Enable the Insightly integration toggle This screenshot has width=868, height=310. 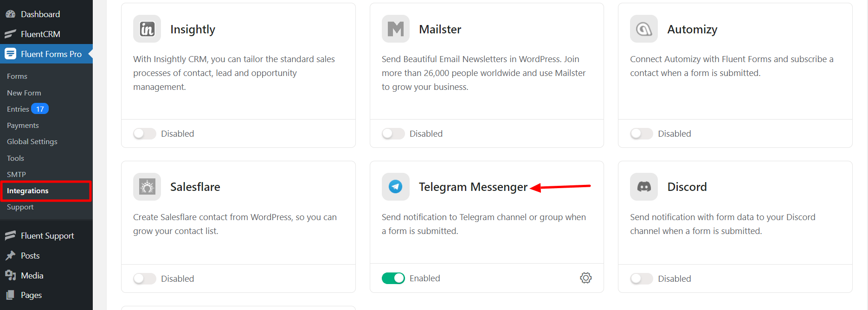[x=145, y=134]
